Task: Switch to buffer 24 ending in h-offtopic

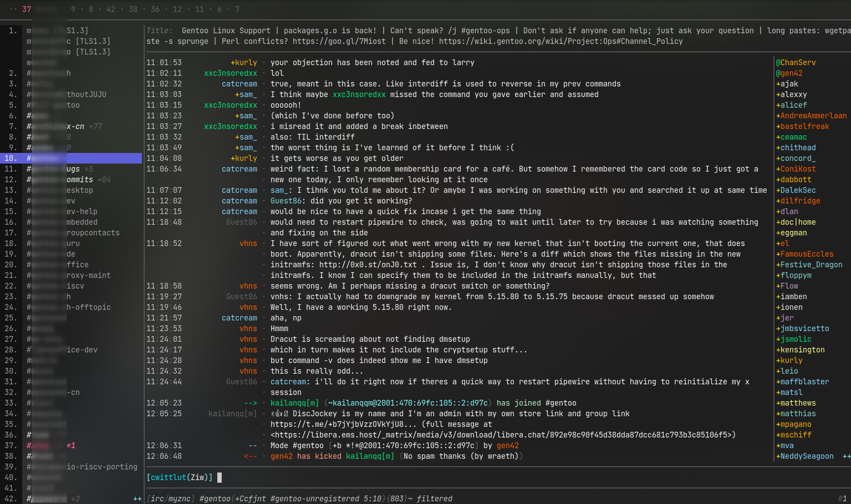Action: click(71, 307)
